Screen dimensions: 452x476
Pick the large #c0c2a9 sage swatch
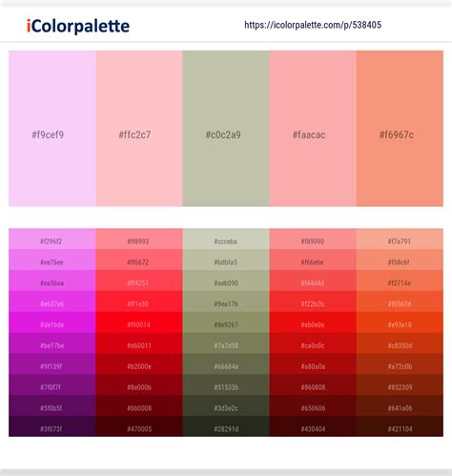coord(226,129)
